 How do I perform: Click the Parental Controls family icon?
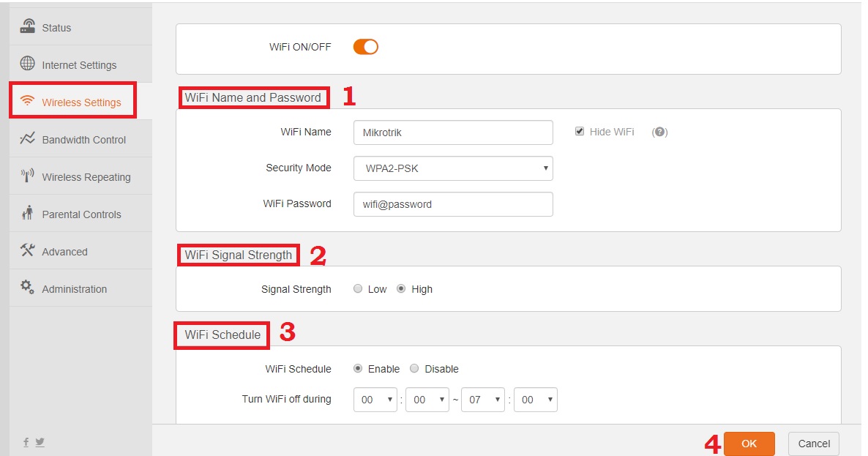[27, 212]
